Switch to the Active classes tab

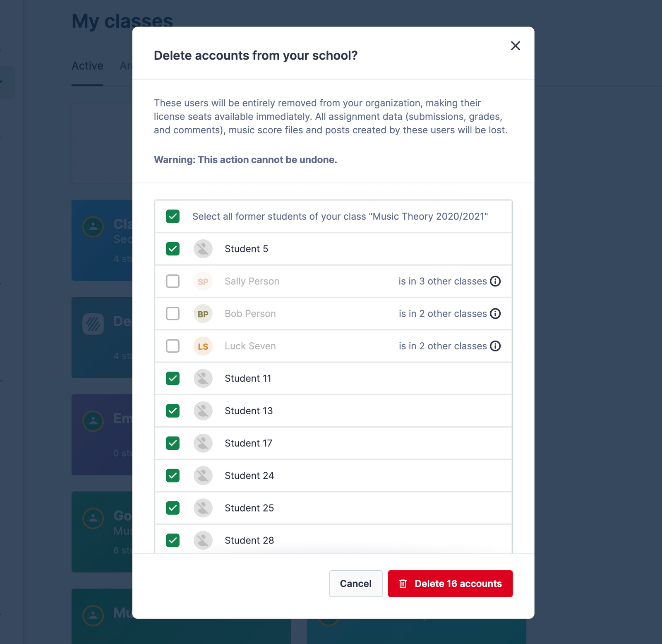click(x=87, y=65)
